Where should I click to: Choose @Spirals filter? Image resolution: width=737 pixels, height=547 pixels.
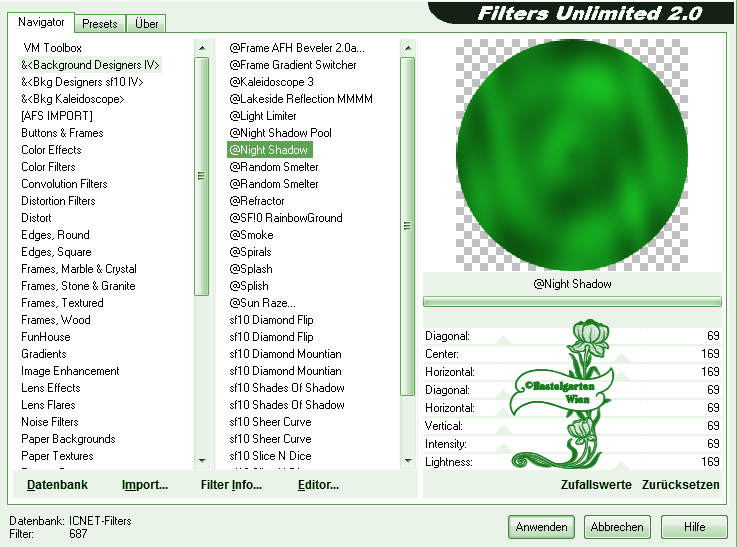click(250, 252)
